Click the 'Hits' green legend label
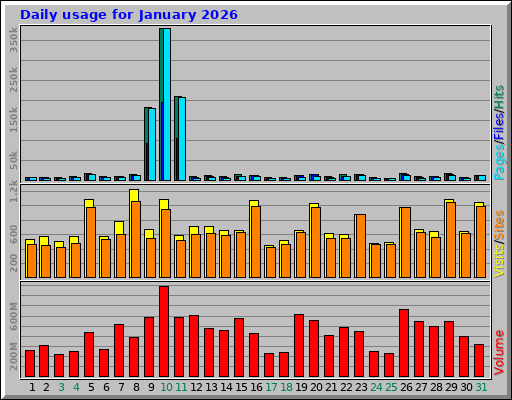The width and height of the screenshot is (512, 400). [x=499, y=97]
